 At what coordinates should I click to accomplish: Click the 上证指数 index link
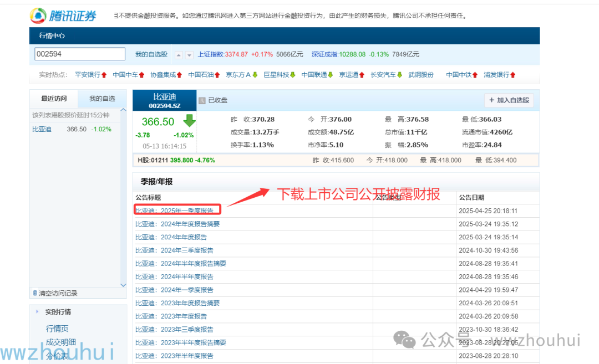point(211,54)
